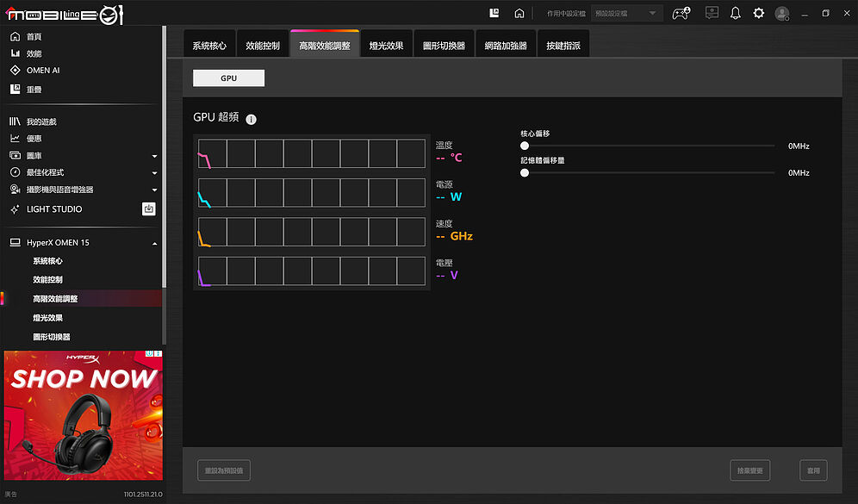Switch to the 燈光效果 tab
Viewport: 858px width, 504px height.
[x=386, y=44]
